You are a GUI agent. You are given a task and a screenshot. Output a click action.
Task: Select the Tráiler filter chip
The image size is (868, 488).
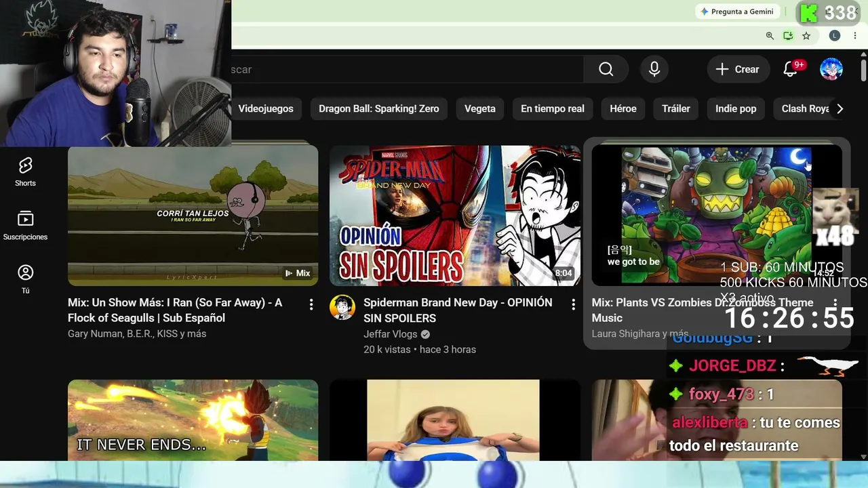pyautogui.click(x=676, y=108)
